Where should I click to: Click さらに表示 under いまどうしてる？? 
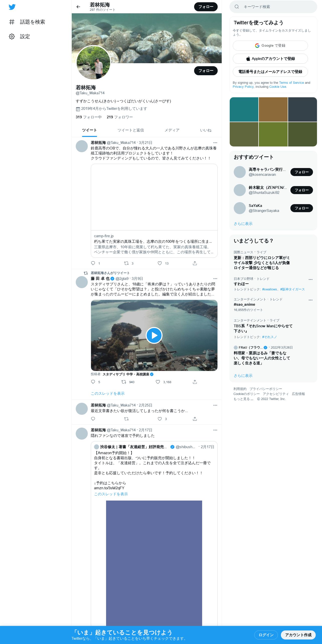tap(243, 376)
